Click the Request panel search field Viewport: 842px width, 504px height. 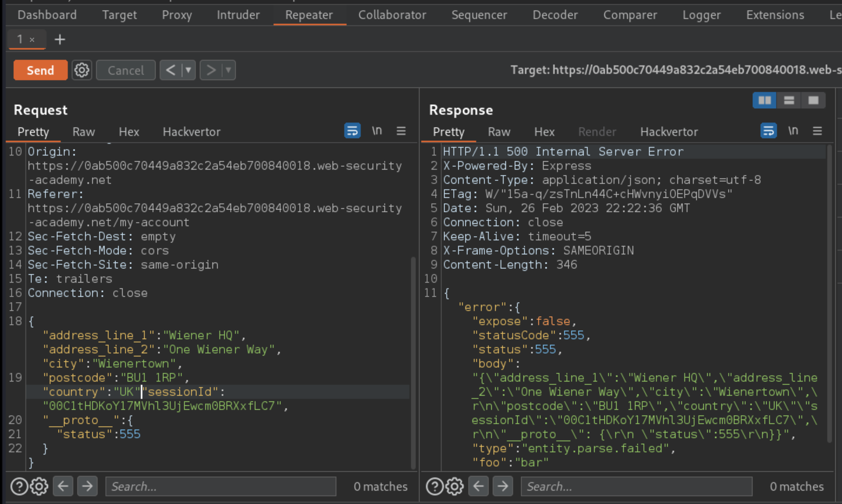click(x=220, y=486)
